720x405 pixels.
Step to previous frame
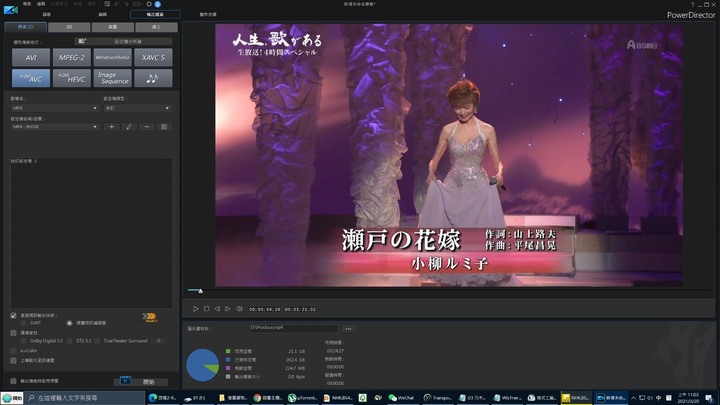[x=217, y=309]
